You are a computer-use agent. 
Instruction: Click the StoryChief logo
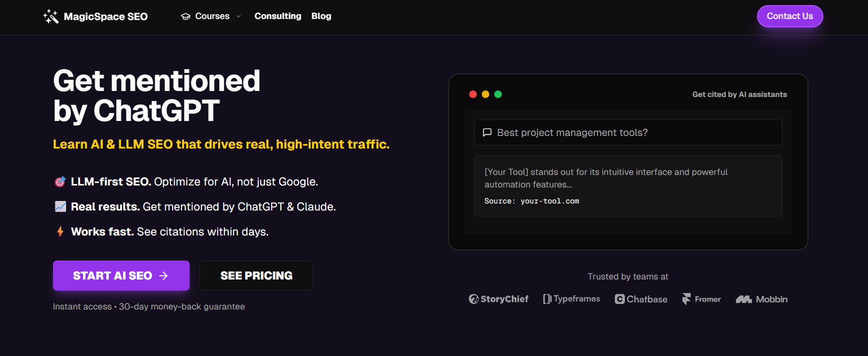[498, 299]
